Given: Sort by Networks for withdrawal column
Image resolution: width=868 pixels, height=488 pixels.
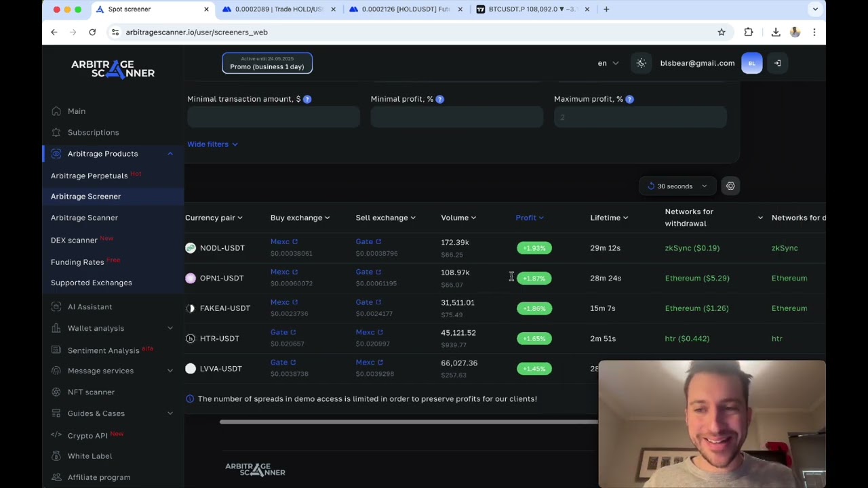Looking at the screenshot, I should [x=713, y=218].
